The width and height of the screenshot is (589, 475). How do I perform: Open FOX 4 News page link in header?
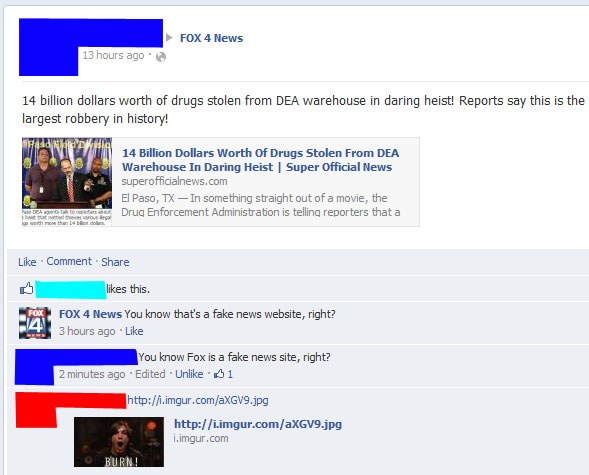pyautogui.click(x=211, y=38)
